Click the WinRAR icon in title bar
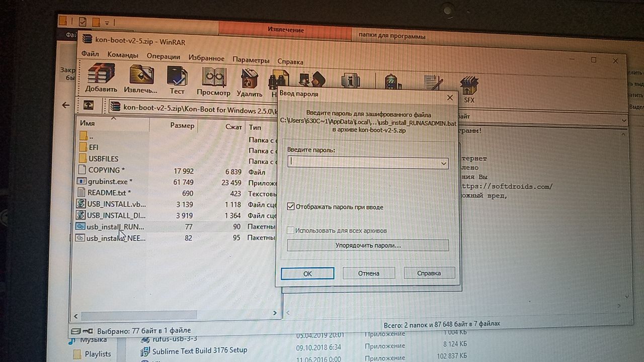 [87, 39]
